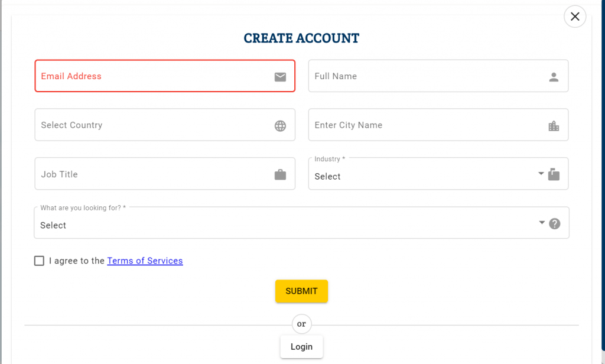Focus the Email Address input field
The height and width of the screenshot is (364, 605).
(165, 76)
